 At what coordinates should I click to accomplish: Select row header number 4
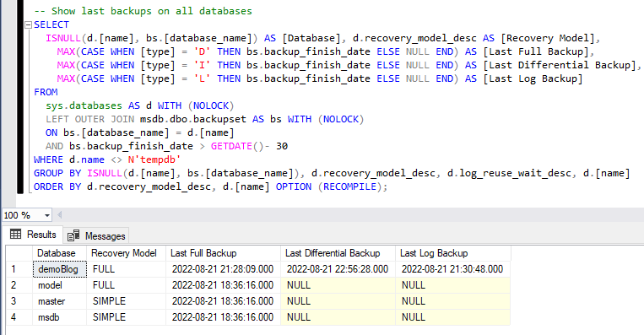(19, 317)
